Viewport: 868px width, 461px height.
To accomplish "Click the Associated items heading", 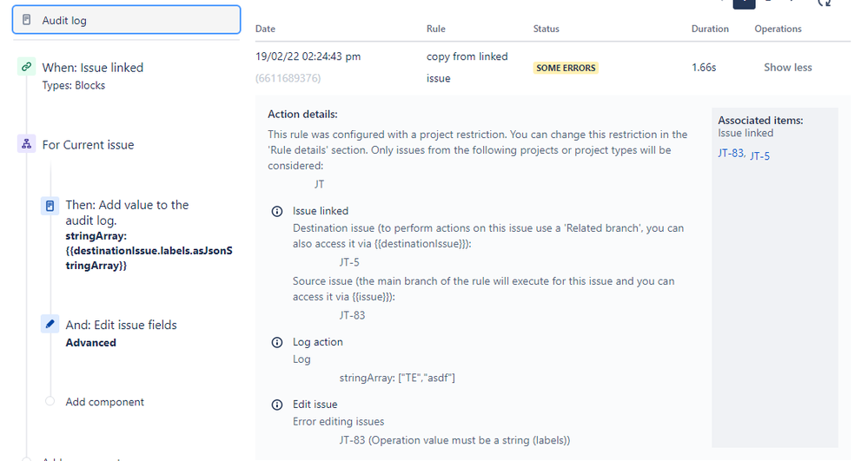I will (x=760, y=120).
